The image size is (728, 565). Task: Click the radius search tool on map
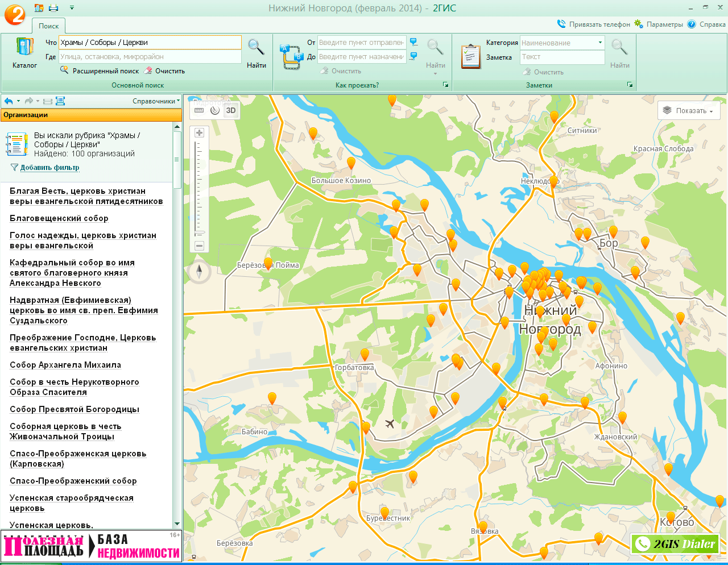click(215, 110)
